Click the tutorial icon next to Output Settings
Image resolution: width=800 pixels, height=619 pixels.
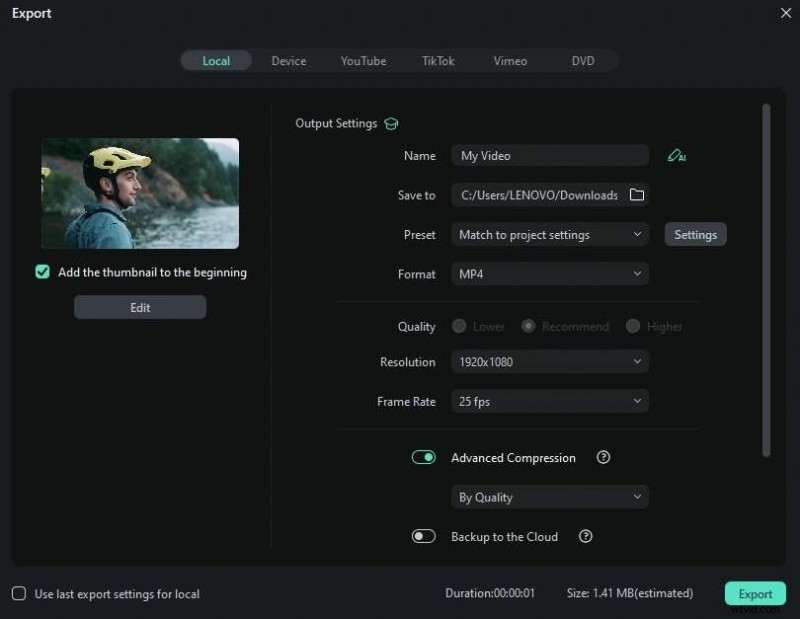[390, 123]
